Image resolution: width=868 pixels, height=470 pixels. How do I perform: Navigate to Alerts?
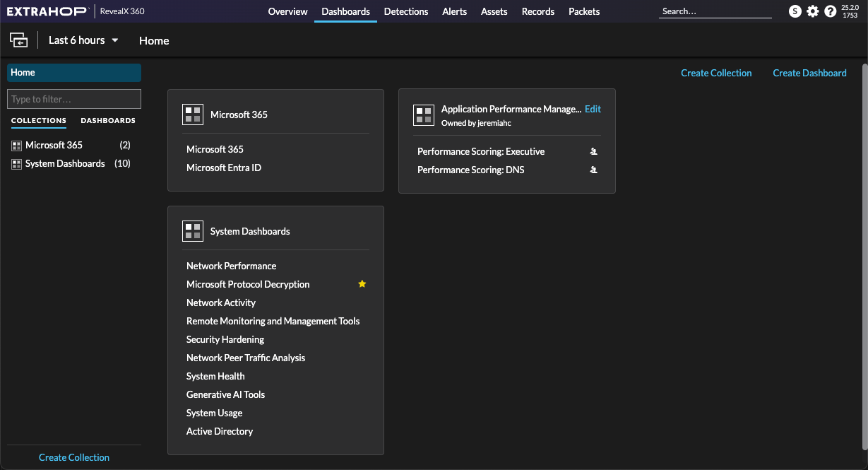[455, 11]
